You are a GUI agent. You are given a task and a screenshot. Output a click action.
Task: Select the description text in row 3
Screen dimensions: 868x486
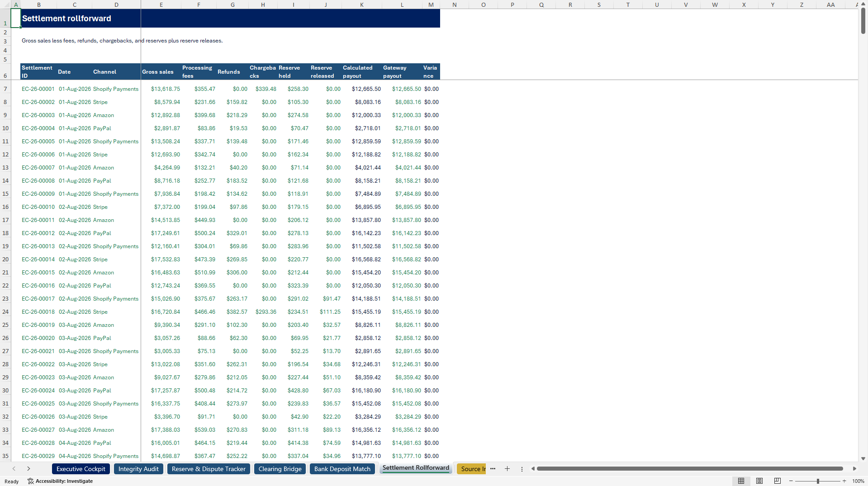[x=122, y=41]
